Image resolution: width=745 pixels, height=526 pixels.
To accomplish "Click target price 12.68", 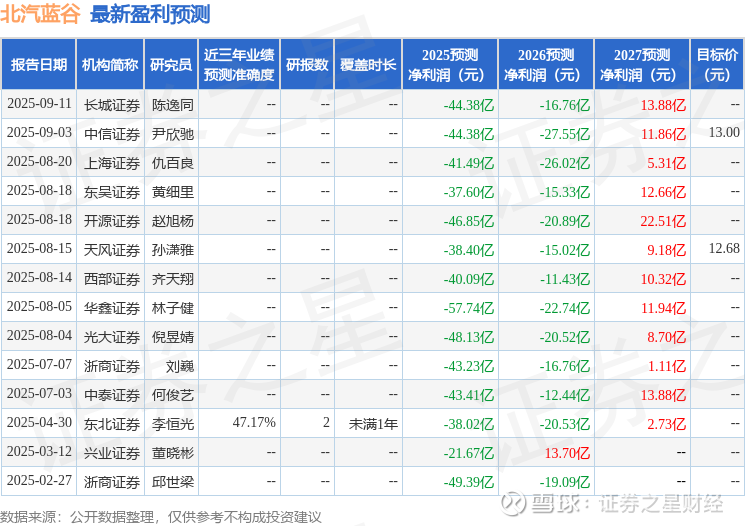I will pos(724,249).
